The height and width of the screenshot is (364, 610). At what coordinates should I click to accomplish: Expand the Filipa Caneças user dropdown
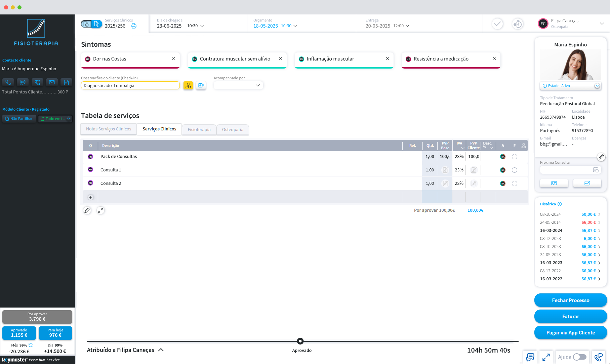coord(602,24)
